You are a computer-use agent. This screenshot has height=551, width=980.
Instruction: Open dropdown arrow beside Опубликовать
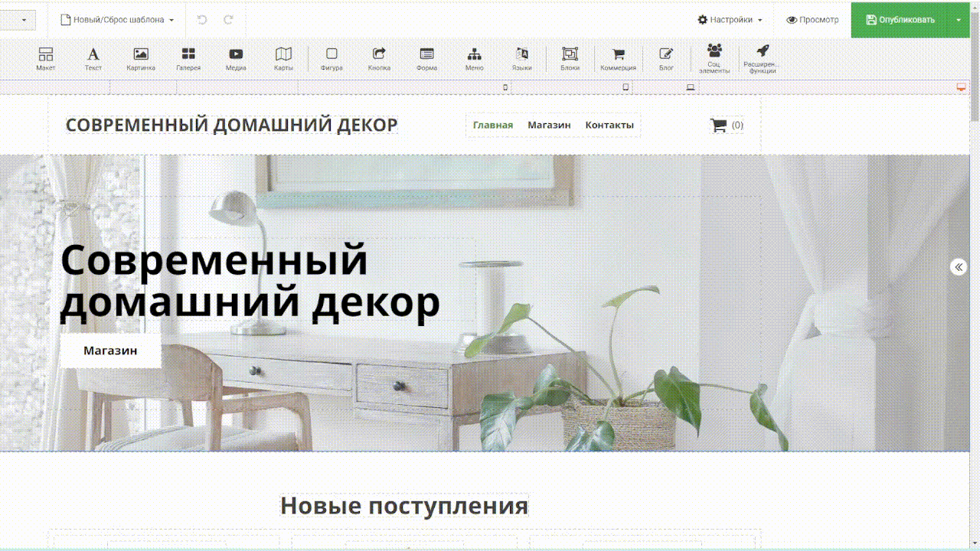point(959,20)
